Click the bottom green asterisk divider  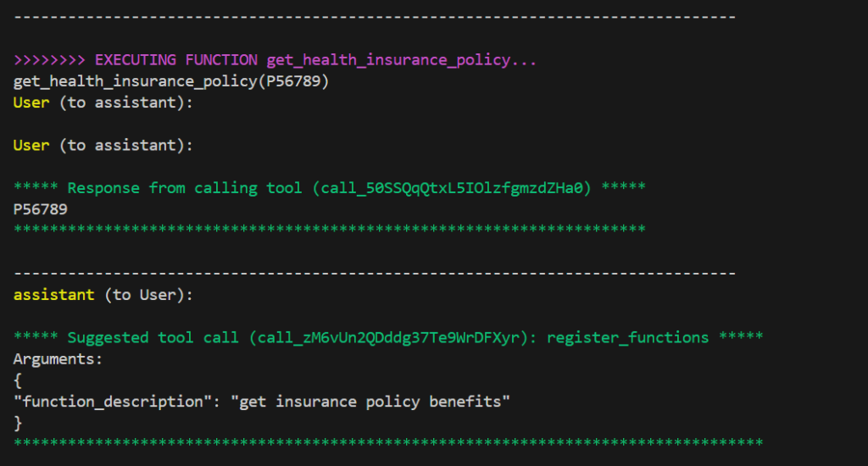[388, 442]
